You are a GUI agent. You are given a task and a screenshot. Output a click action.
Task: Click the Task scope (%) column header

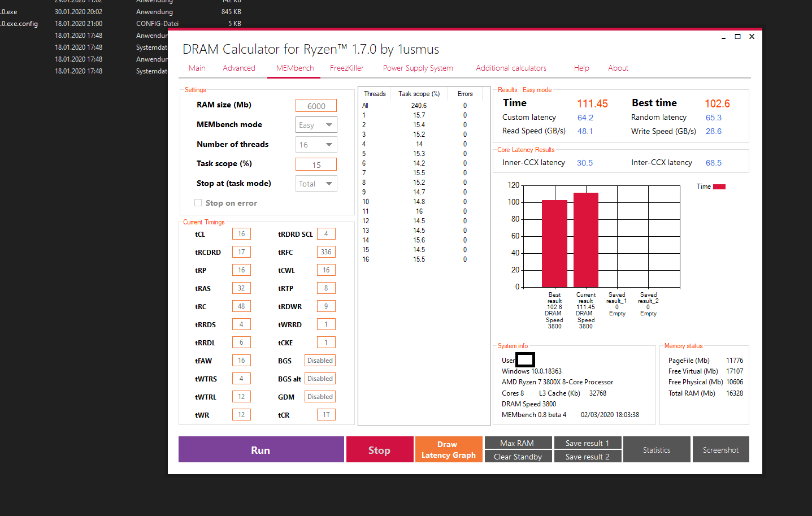coord(419,94)
